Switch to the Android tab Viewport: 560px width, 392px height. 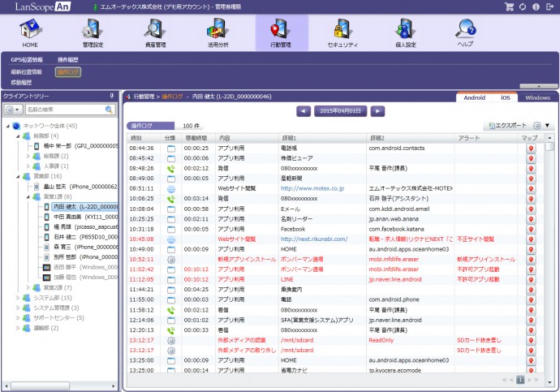pyautogui.click(x=474, y=97)
